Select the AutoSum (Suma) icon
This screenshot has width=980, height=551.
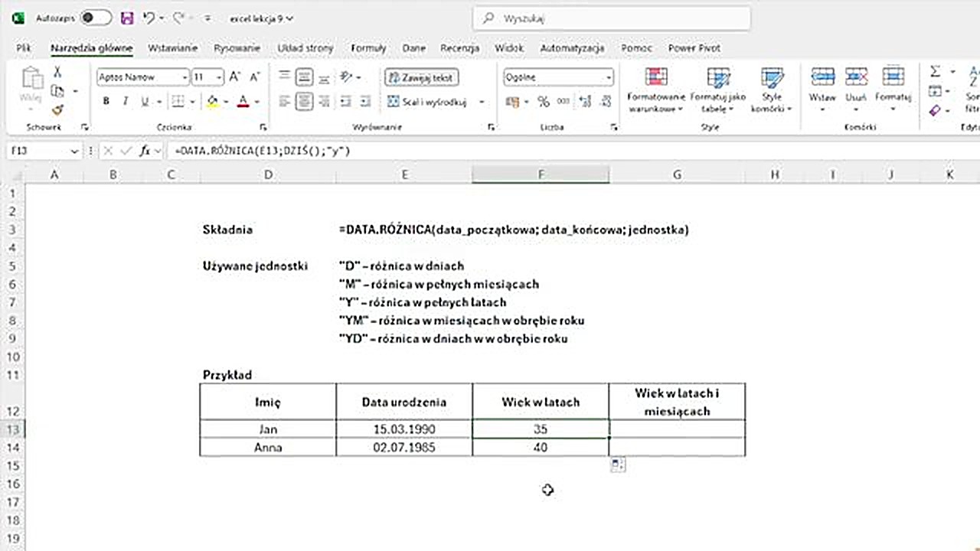(x=936, y=71)
